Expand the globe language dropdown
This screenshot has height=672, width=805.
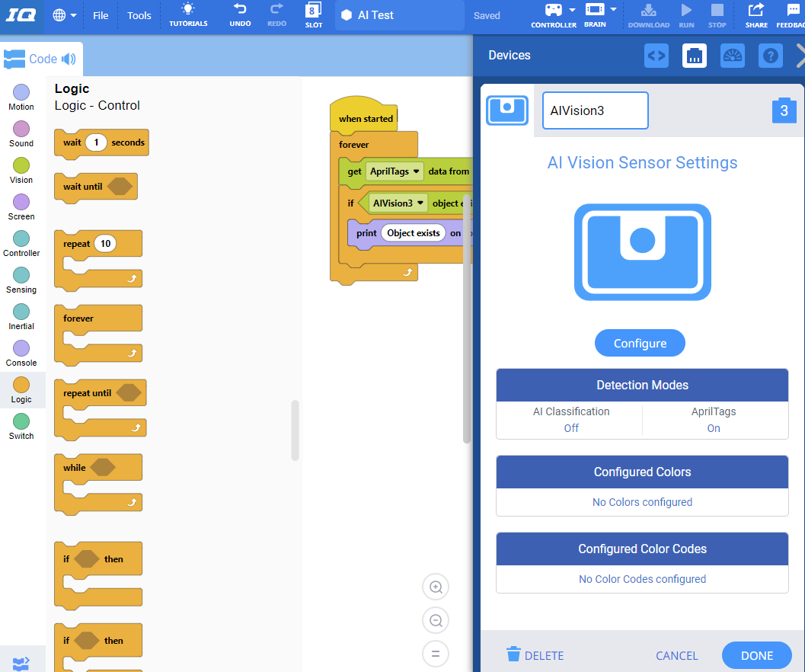(x=65, y=15)
